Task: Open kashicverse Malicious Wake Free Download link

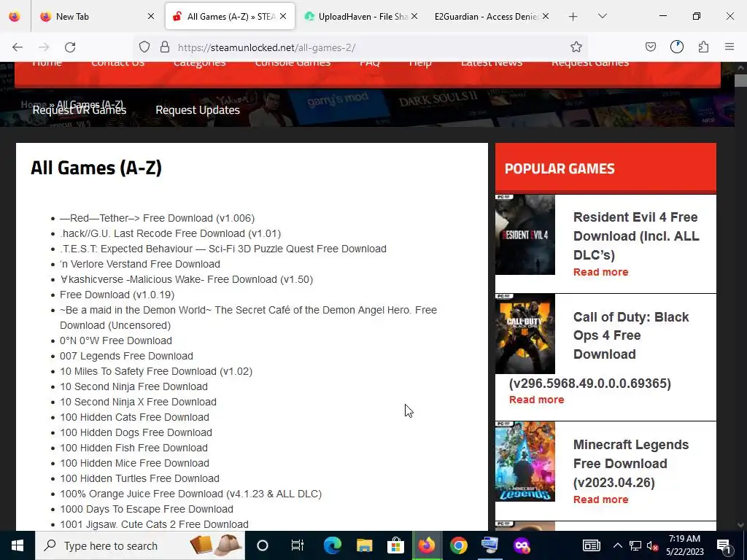Action: 186,279
